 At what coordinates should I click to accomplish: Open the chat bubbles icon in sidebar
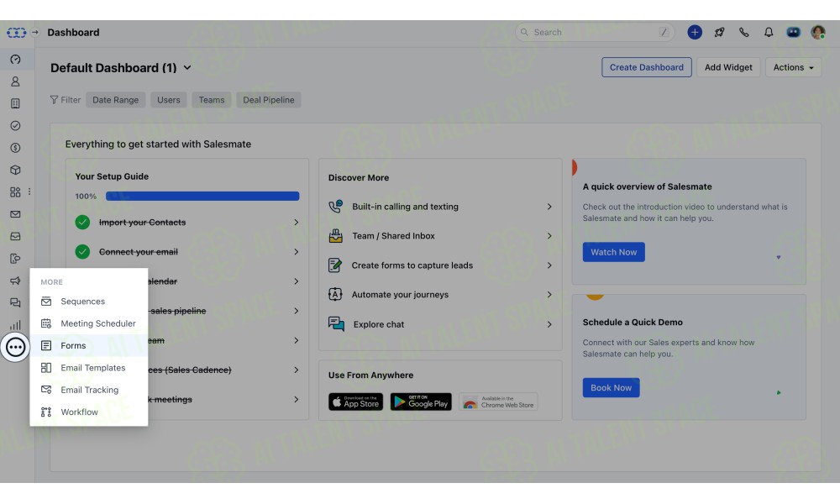click(x=15, y=302)
